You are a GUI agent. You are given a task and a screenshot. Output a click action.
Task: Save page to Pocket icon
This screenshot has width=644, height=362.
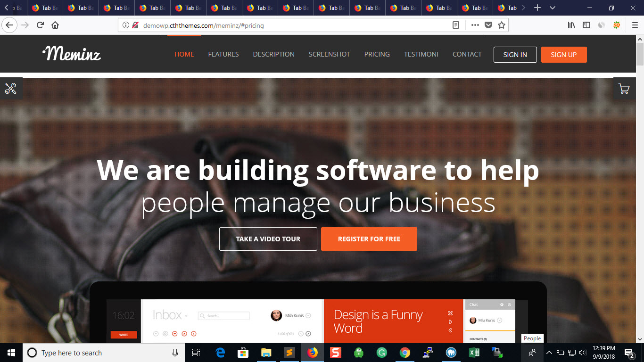click(489, 25)
